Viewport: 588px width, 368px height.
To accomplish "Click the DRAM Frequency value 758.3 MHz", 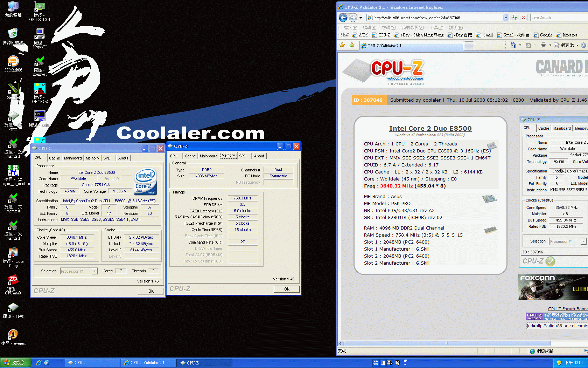I will [243, 198].
